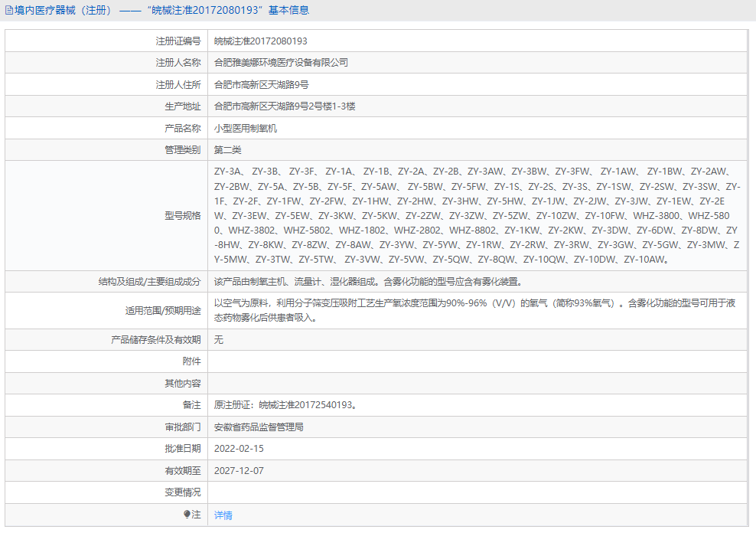Click management category value 第二类
Viewport: 756px width, 533px height.
tap(227, 150)
